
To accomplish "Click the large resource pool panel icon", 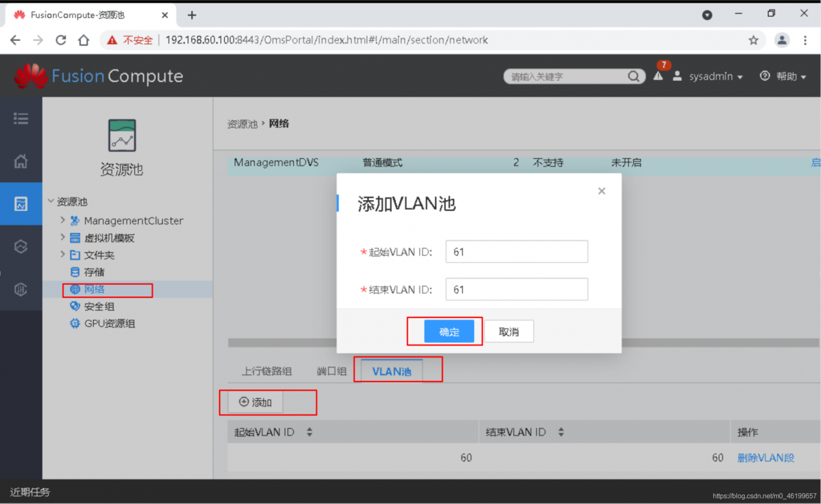I will [121, 135].
